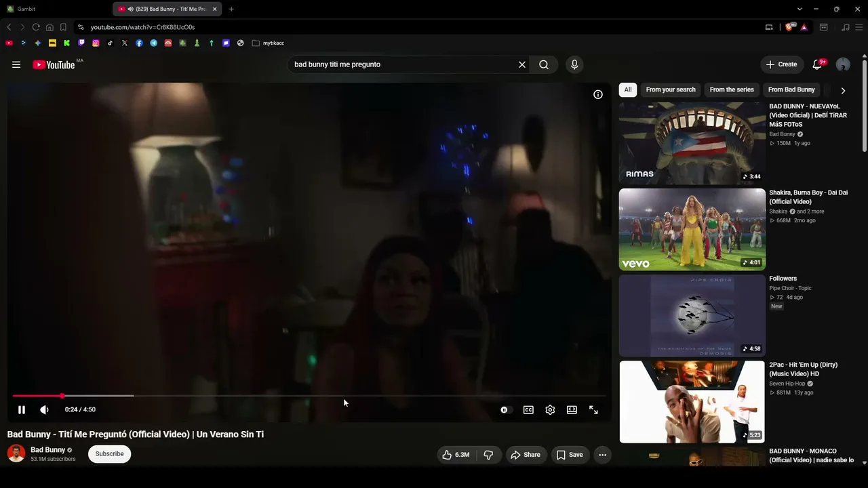Close the Bad Bunny browser tab
This screenshot has height=488, width=868.
[215, 9]
